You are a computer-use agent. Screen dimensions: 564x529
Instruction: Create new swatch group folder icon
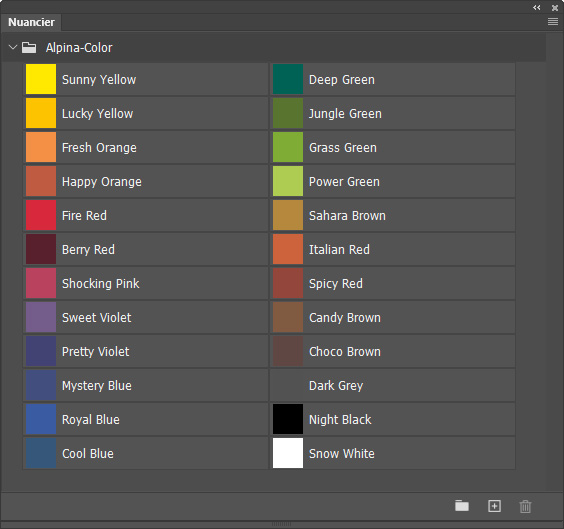[x=462, y=506]
